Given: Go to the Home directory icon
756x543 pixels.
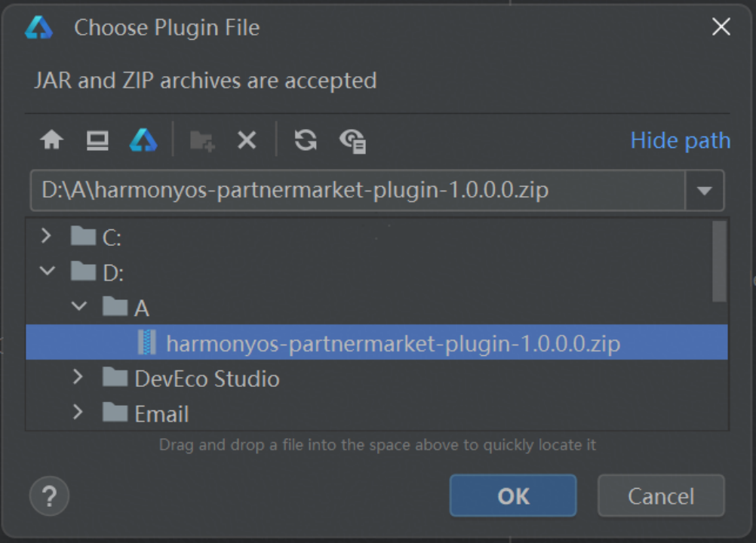Looking at the screenshot, I should [51, 140].
